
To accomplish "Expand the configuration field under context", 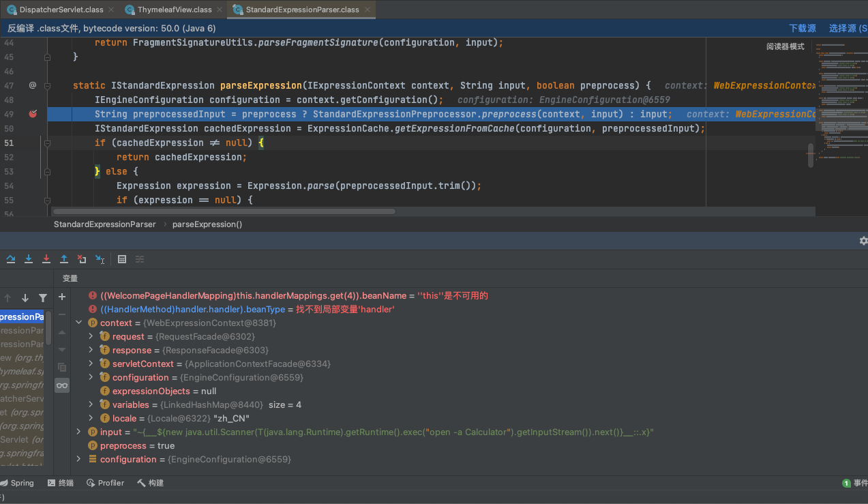I will (91, 377).
